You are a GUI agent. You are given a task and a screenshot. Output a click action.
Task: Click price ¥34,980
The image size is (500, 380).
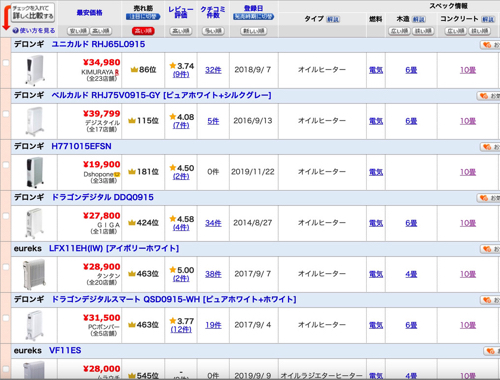coord(102,62)
